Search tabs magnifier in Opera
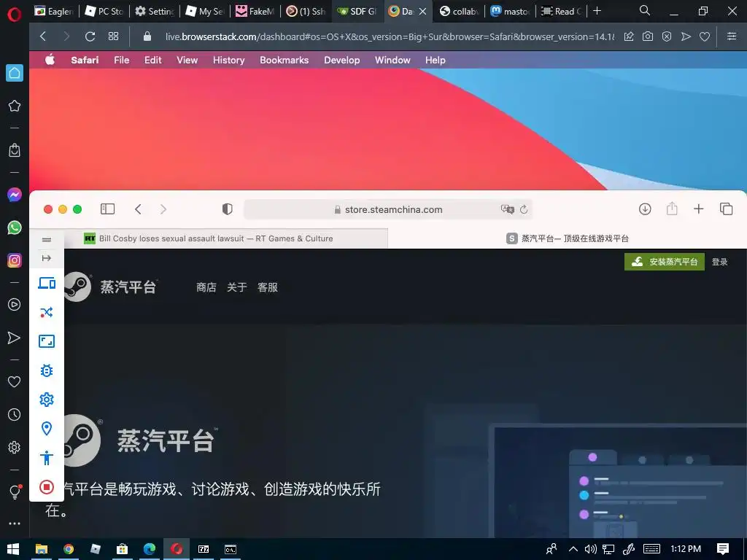This screenshot has width=747, height=560. click(x=645, y=11)
